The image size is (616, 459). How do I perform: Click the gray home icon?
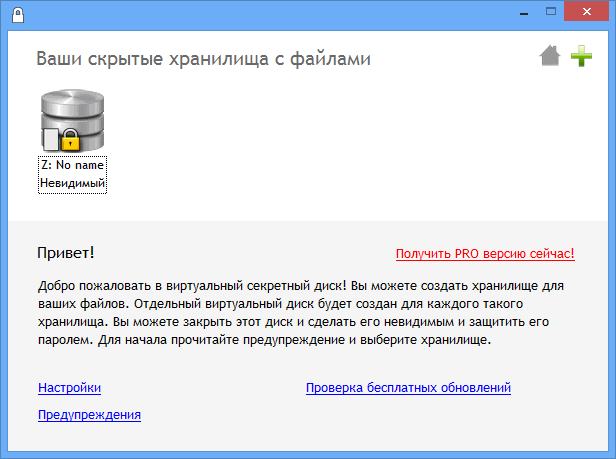[549, 57]
